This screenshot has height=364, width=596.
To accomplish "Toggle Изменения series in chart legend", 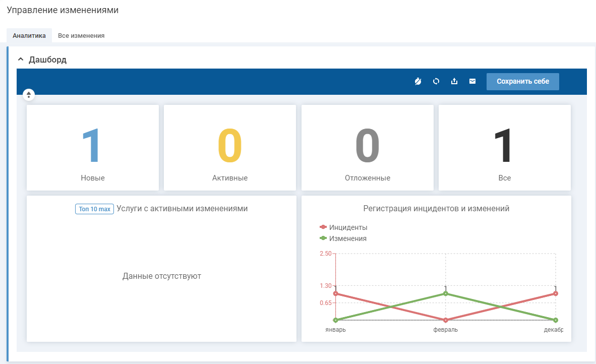I will (343, 238).
